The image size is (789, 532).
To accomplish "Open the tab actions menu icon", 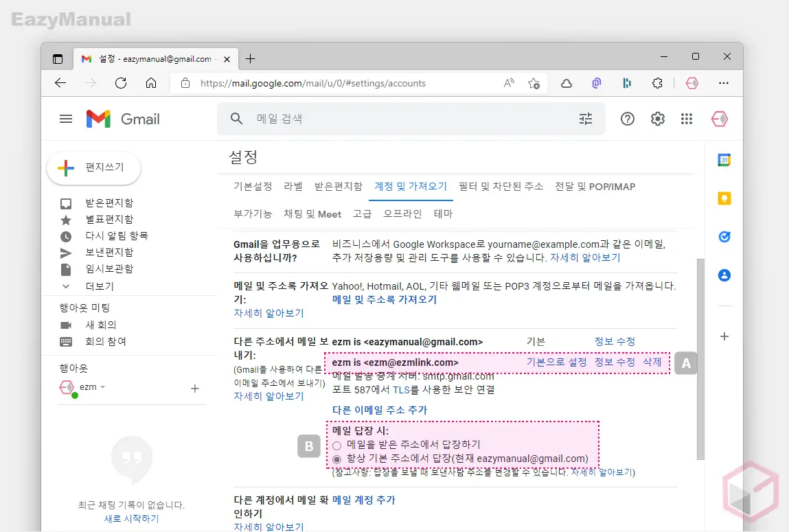I will click(58, 59).
